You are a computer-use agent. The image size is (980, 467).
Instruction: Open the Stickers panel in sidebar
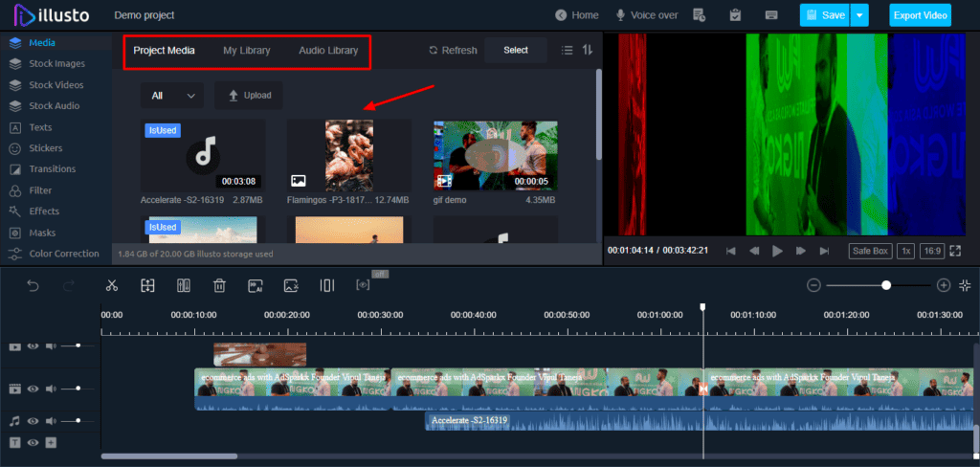[45, 148]
